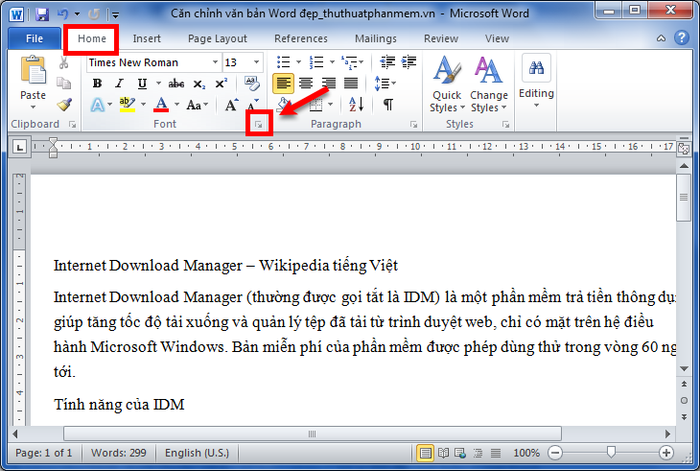This screenshot has height=471, width=700.
Task: Open Times New Roman font dropdown
Action: (x=215, y=62)
